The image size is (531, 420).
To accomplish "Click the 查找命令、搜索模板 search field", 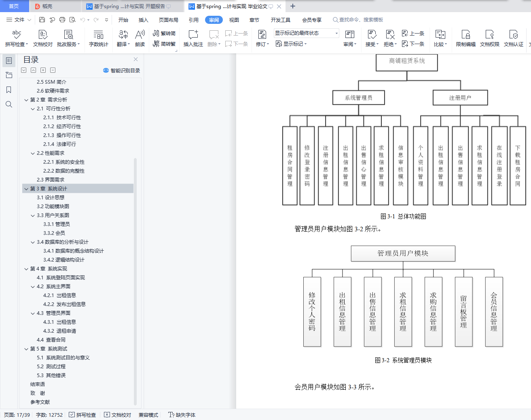I will coord(358,20).
